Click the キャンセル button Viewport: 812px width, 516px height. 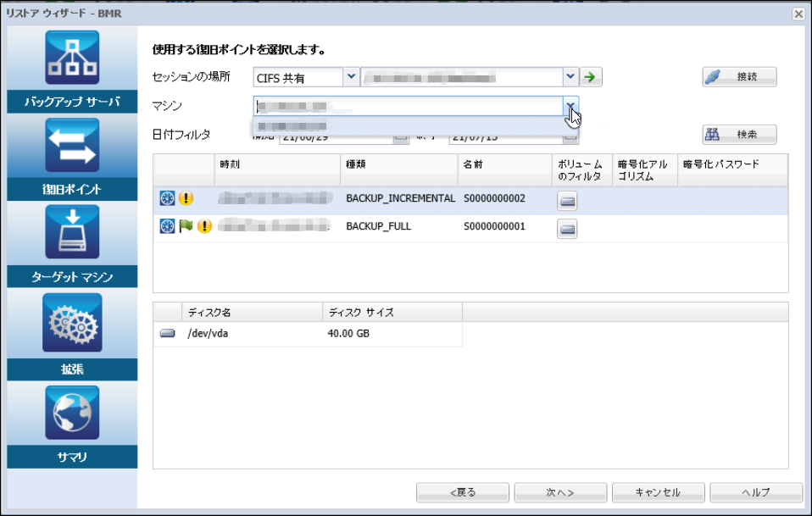659,492
